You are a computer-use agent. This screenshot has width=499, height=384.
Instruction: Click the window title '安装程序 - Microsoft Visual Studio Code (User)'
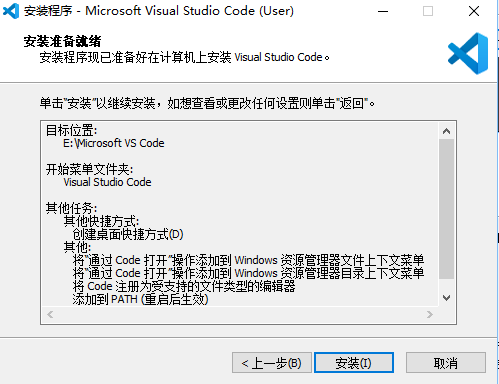(159, 11)
